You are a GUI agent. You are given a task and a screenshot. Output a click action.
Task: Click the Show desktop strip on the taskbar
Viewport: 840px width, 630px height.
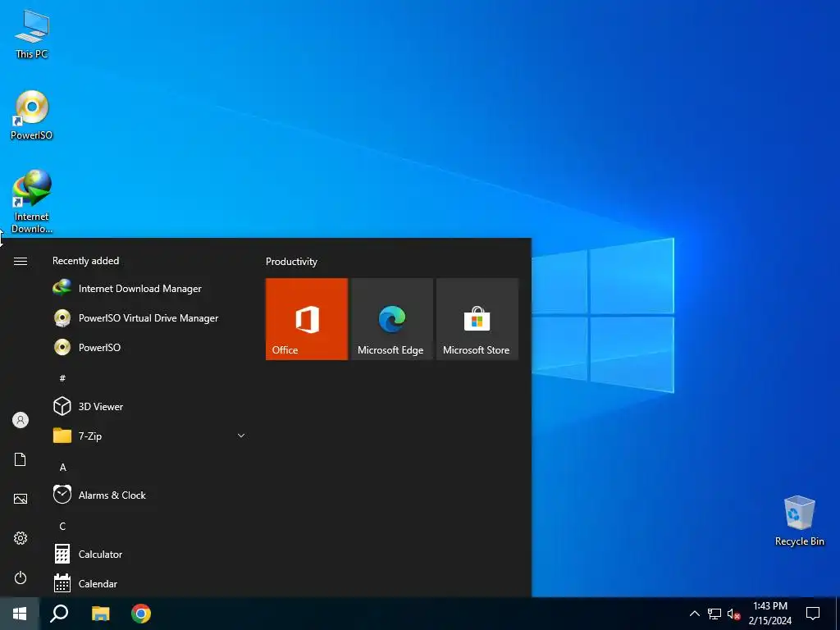838,614
